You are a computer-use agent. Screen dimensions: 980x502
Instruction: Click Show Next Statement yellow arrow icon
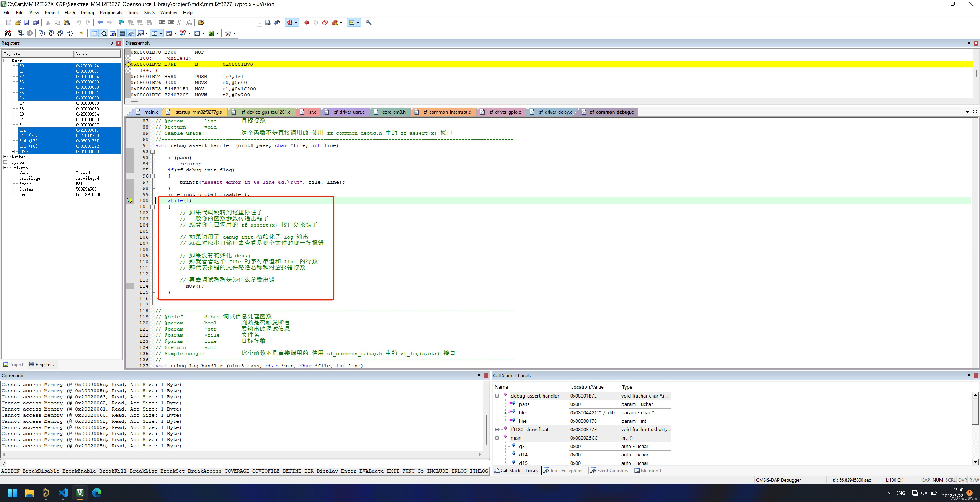pyautogui.click(x=82, y=33)
